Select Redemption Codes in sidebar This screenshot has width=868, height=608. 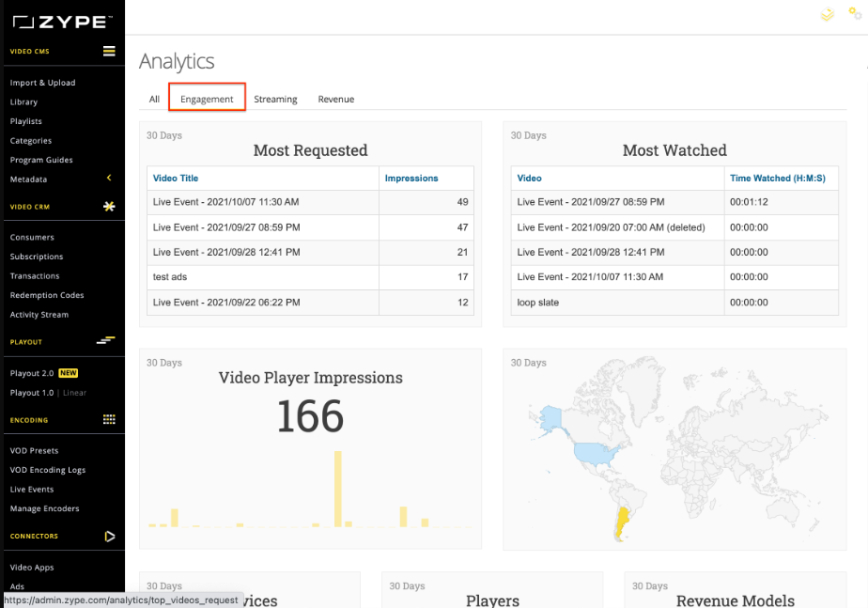[47, 295]
